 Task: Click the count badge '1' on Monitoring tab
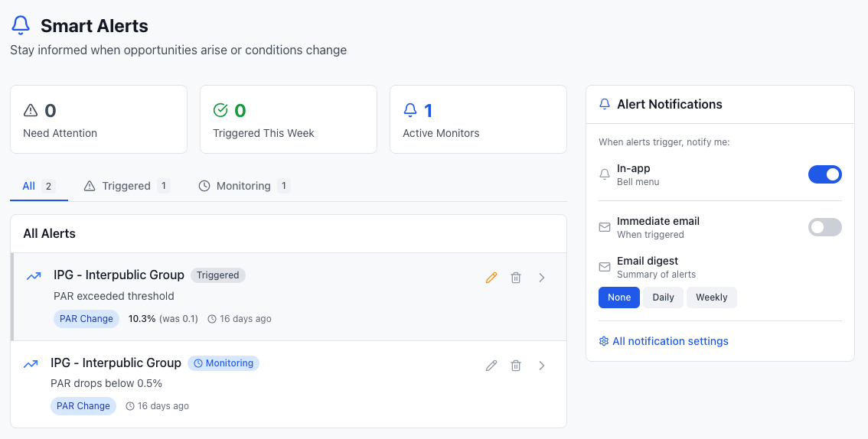pos(284,187)
